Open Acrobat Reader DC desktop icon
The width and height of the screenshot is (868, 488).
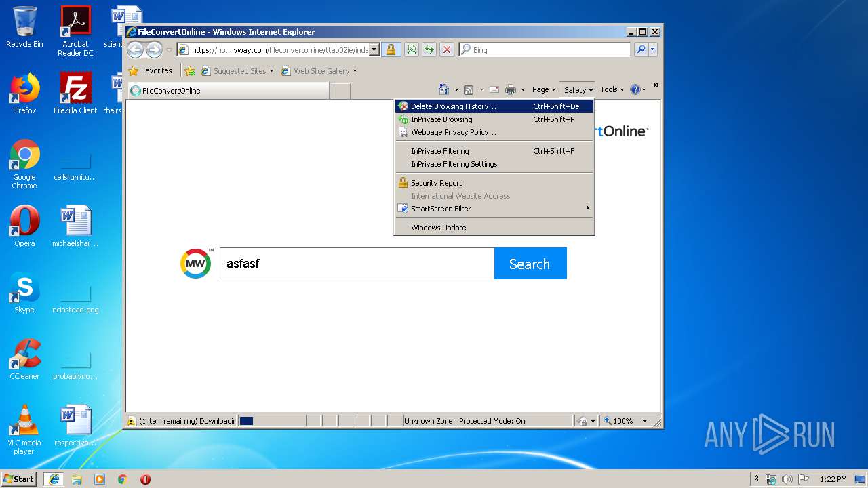tap(75, 31)
